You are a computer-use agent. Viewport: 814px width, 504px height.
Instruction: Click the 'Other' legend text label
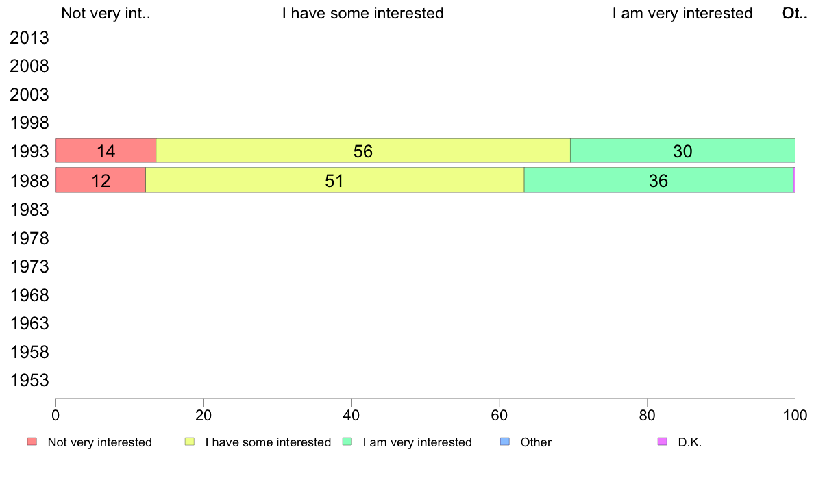pyautogui.click(x=536, y=442)
